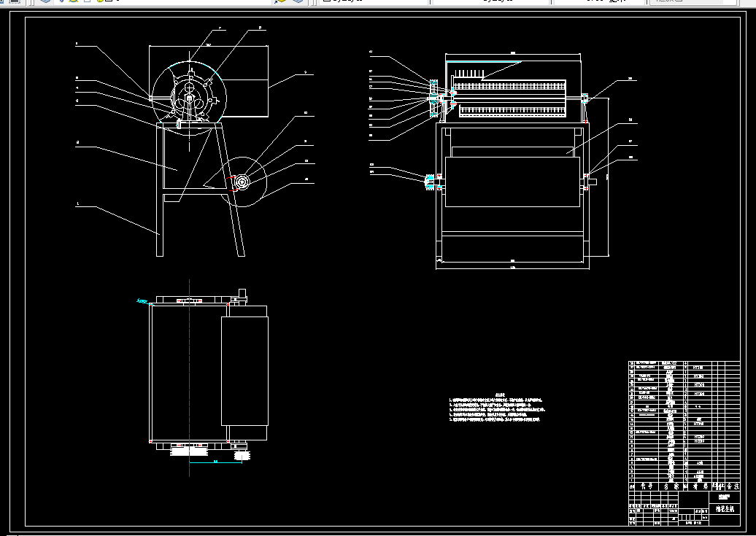Viewport: 756px width, 536px height.
Task: Select the toothed threshing roller in the front view
Action: 509,98
